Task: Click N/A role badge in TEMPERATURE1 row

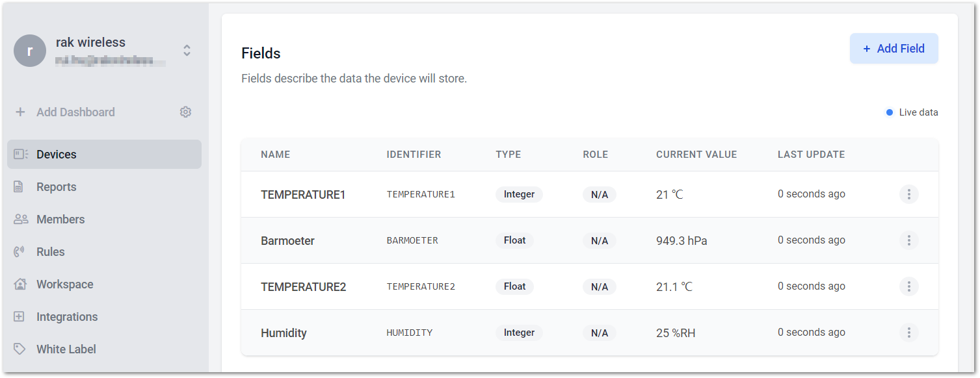Action: [600, 194]
